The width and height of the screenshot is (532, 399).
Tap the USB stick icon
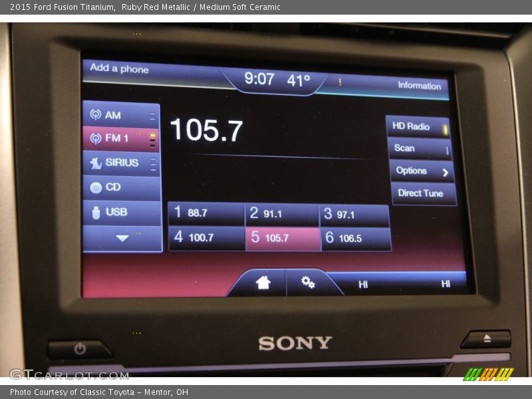pyautogui.click(x=96, y=213)
